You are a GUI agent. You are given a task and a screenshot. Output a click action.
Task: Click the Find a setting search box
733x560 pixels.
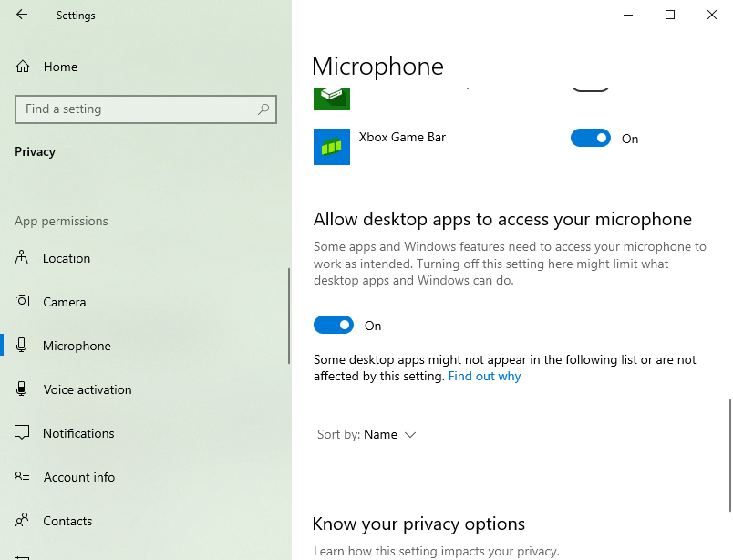137,109
